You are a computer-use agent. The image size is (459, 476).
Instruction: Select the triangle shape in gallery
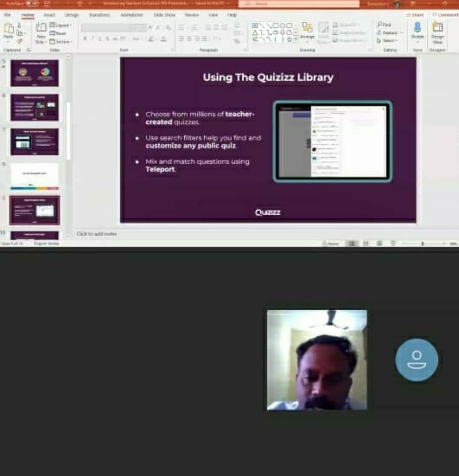point(255,32)
